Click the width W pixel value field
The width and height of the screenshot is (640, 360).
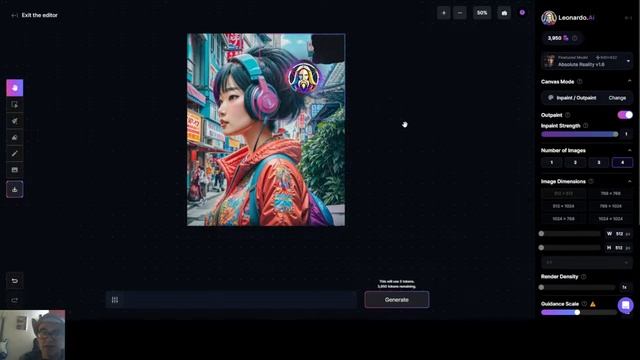coord(619,233)
